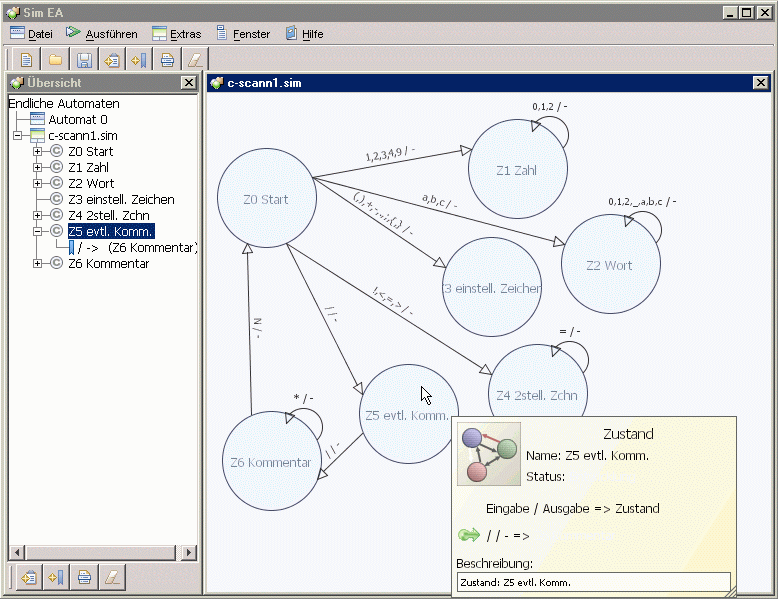
Task: Open the Fenster menu
Action: click(243, 34)
